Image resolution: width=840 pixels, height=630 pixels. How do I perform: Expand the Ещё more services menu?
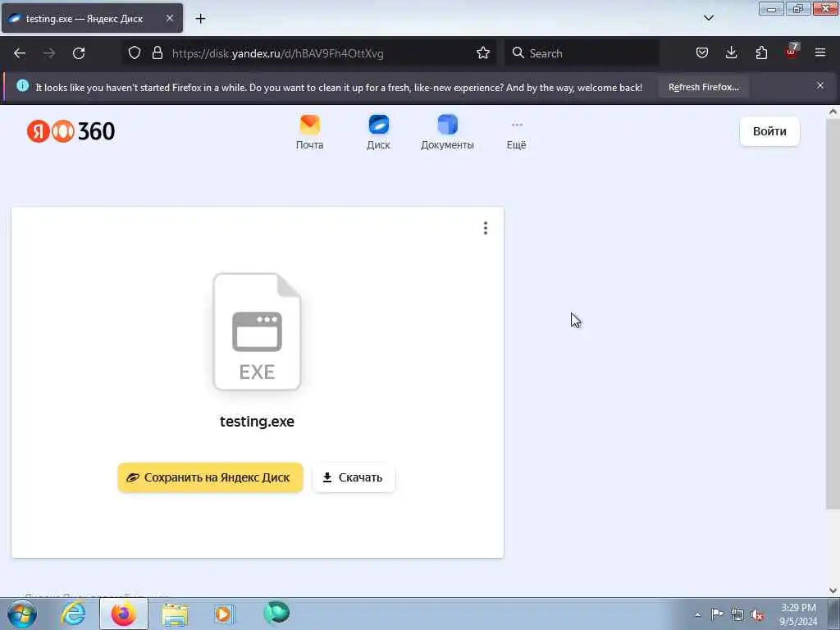click(517, 134)
